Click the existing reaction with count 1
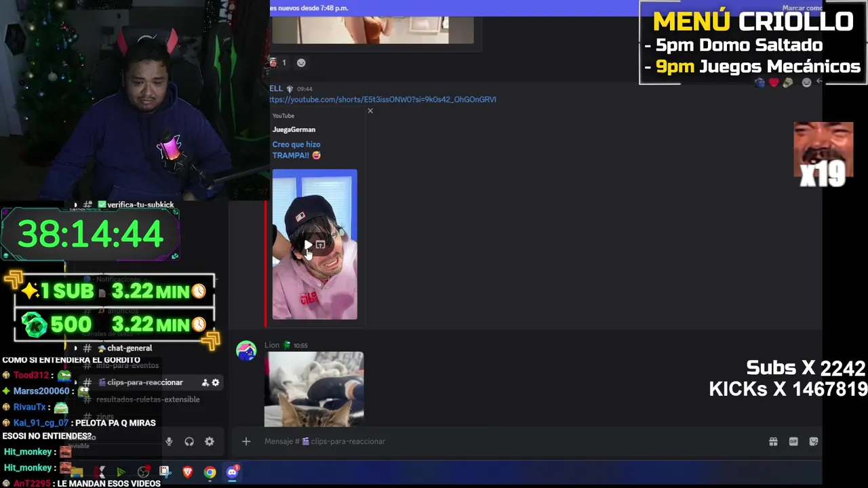 tap(278, 63)
